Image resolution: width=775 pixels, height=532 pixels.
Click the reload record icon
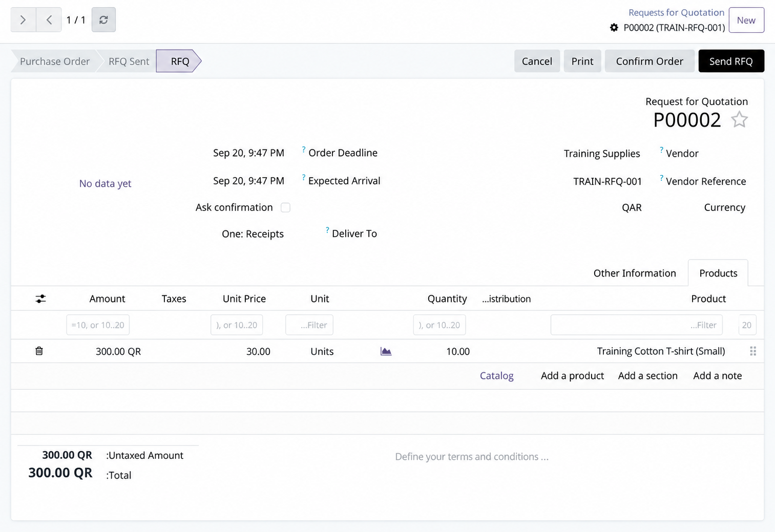click(103, 20)
